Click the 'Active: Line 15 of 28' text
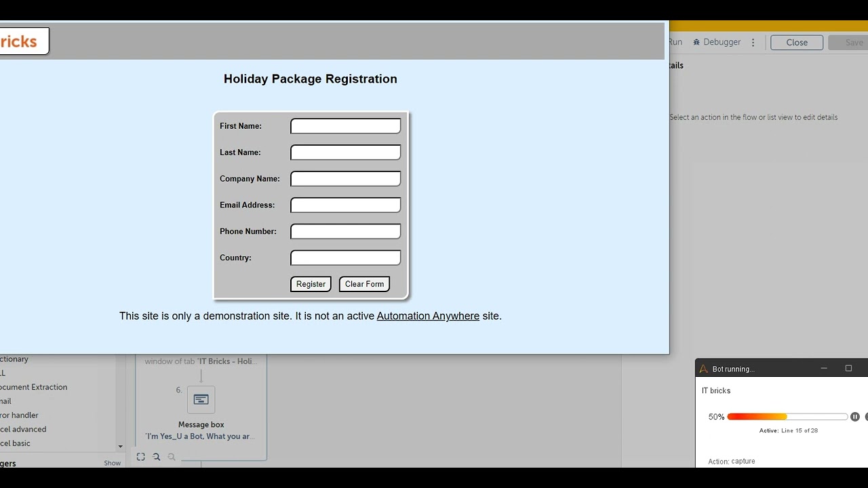The height and width of the screenshot is (488, 868). (788, 430)
